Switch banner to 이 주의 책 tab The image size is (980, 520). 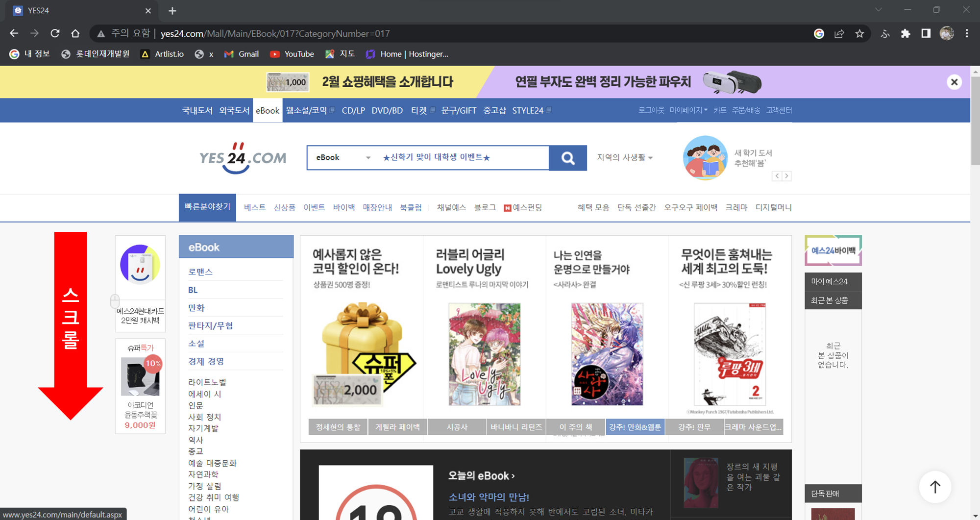[x=576, y=427]
